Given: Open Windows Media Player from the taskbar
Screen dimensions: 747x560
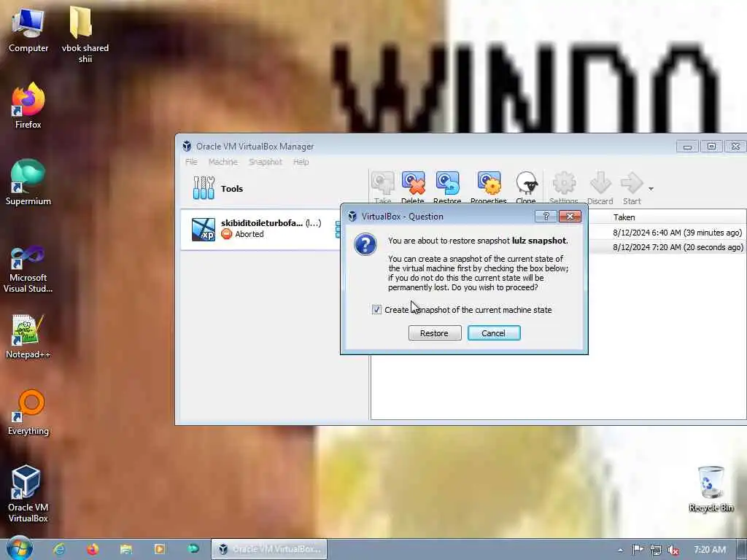Looking at the screenshot, I should click(x=159, y=549).
